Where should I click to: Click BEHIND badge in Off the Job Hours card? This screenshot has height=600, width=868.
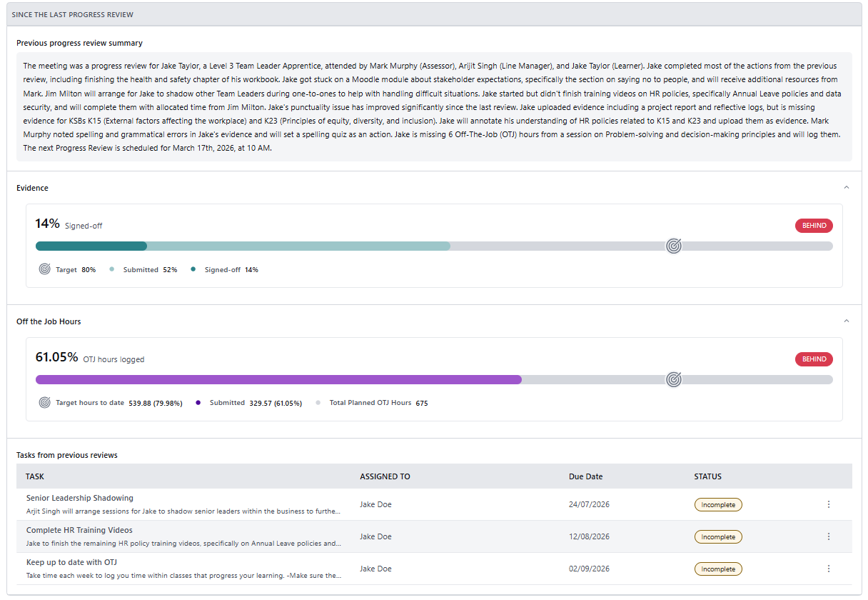(814, 359)
